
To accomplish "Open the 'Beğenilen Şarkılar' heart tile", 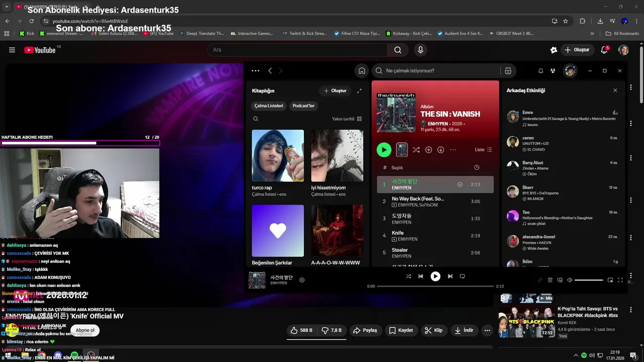I will coord(278,231).
